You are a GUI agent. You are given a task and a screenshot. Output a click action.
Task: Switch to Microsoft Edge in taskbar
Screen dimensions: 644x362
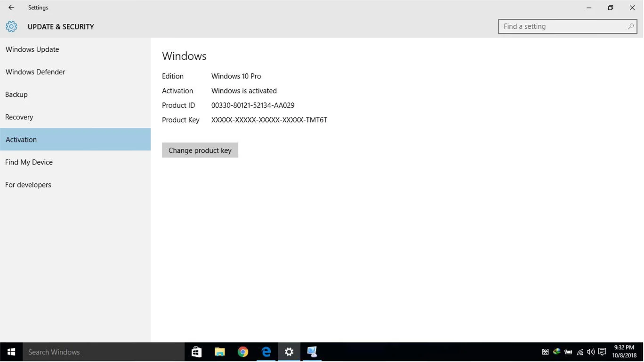pyautogui.click(x=266, y=352)
